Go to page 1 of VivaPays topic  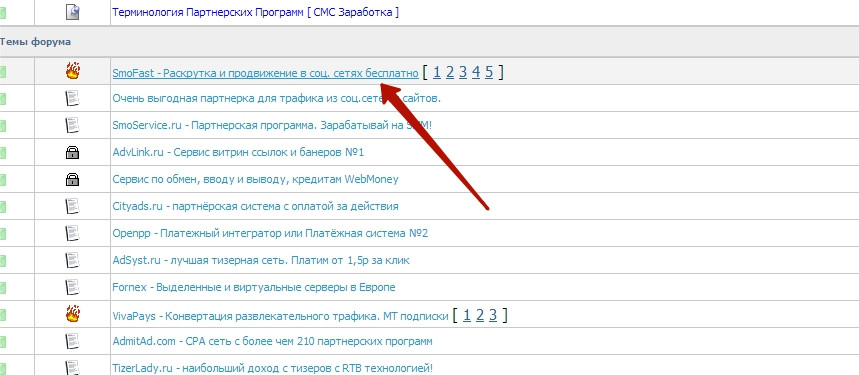coord(467,315)
